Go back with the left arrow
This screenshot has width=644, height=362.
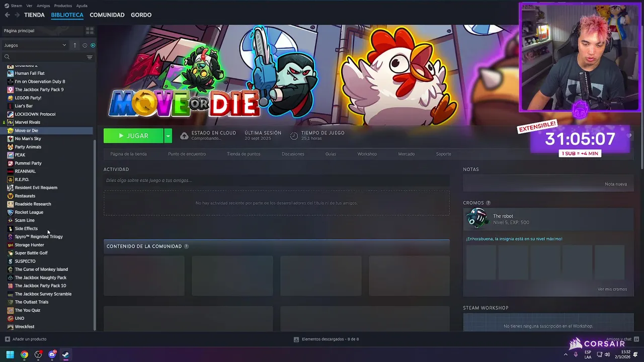point(8,15)
